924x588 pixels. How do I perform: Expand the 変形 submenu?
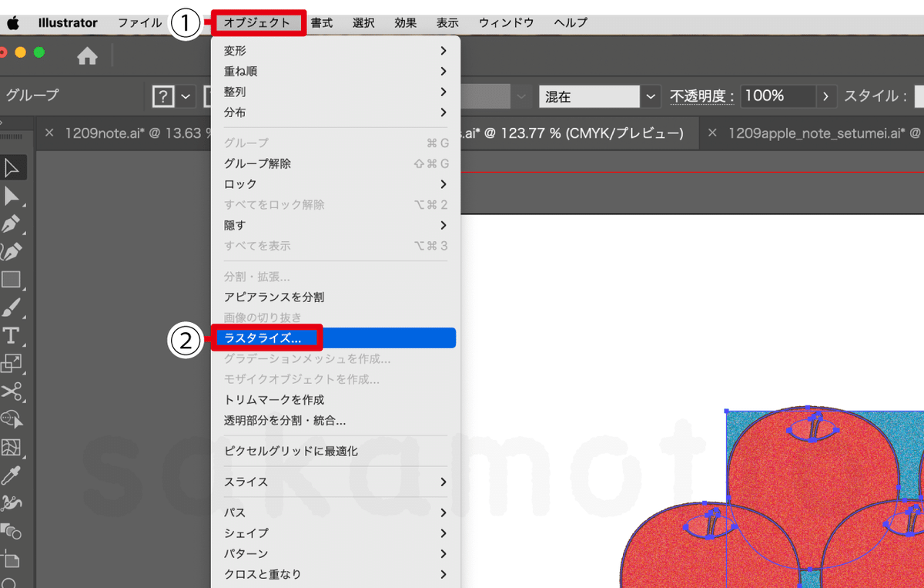click(443, 51)
